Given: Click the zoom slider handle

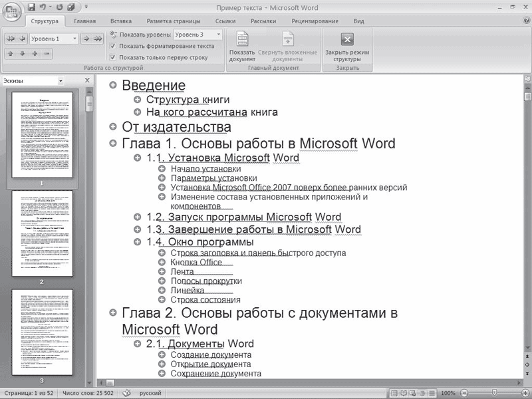Looking at the screenshot, I should click(495, 393).
